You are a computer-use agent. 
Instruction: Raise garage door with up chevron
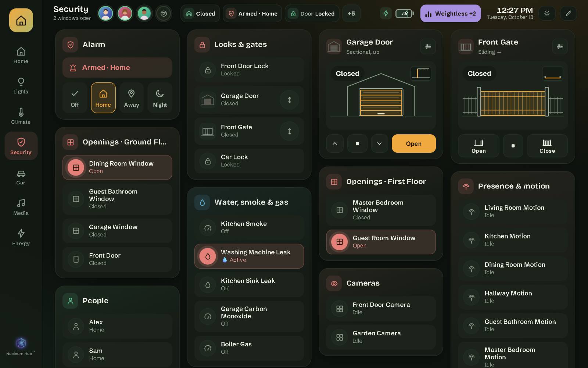click(335, 144)
